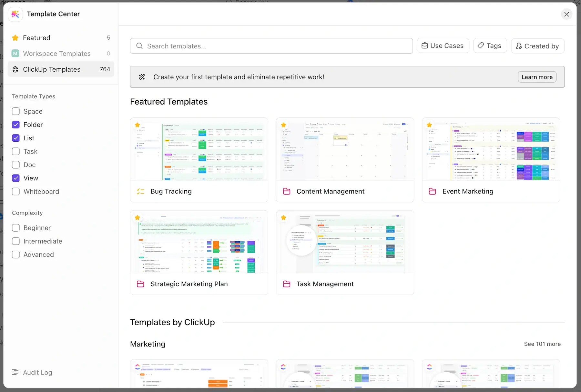Tick the Beginner complexity checkbox
Viewport: 581px width, 392px height.
[16, 228]
